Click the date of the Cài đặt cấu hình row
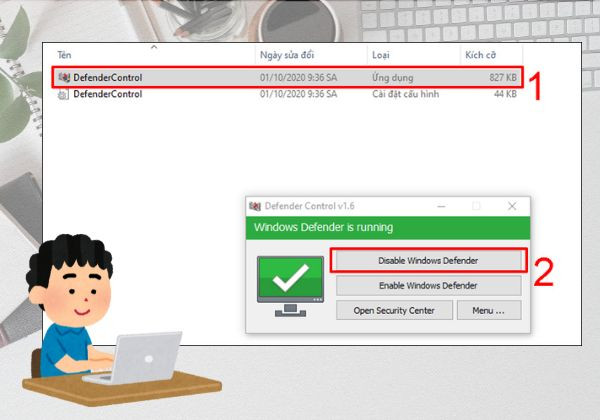This screenshot has height=420, width=600. (298, 94)
